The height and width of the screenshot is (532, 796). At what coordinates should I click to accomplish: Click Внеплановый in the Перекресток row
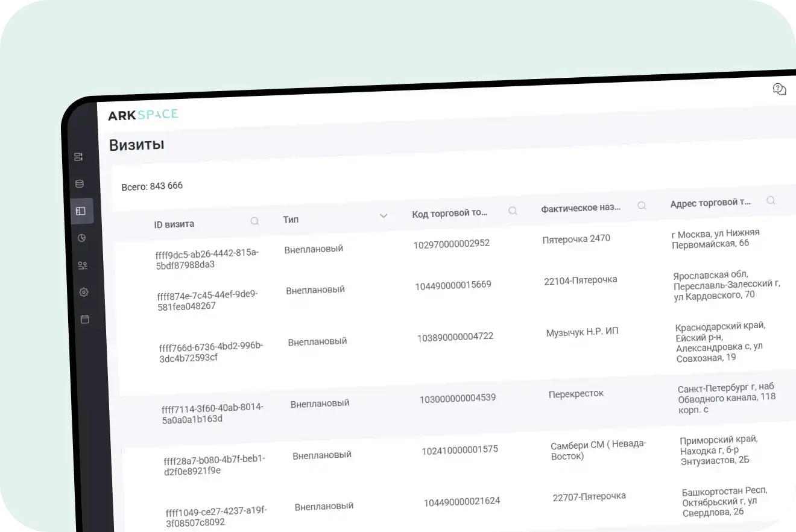click(x=320, y=404)
